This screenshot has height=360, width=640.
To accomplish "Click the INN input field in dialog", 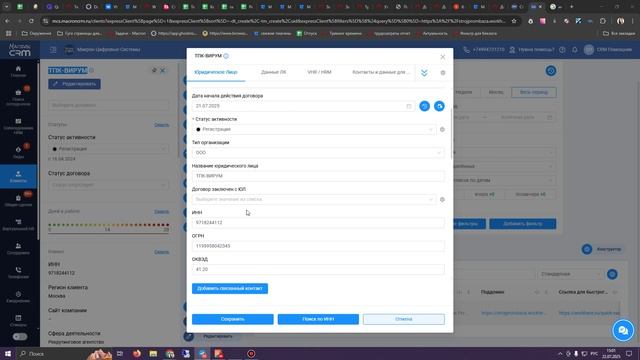I will [318, 223].
